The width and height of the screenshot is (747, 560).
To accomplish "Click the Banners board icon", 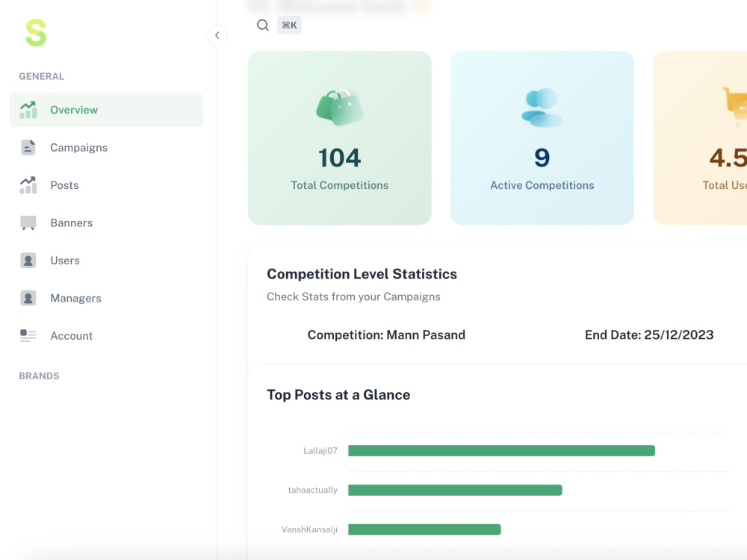I will point(28,223).
